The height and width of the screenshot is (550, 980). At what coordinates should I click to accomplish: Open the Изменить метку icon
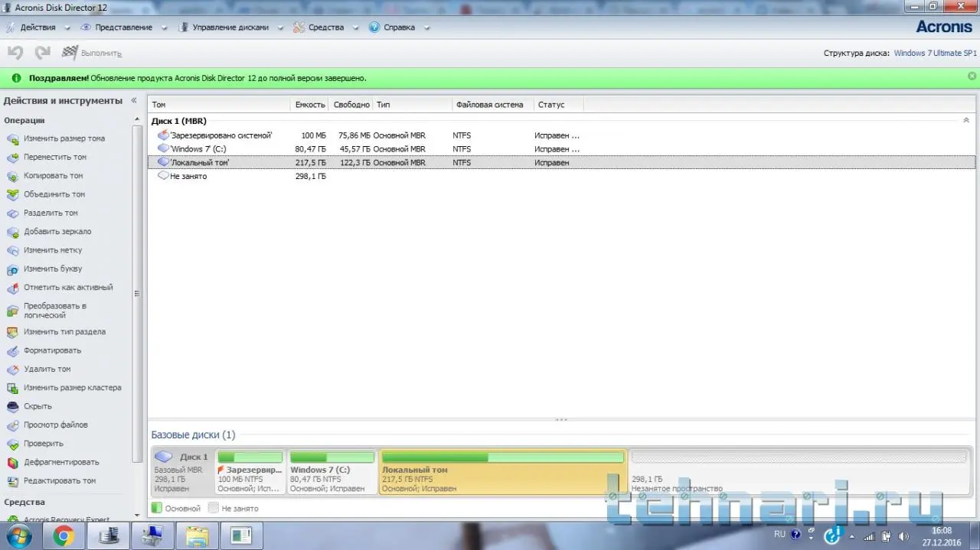coord(12,250)
